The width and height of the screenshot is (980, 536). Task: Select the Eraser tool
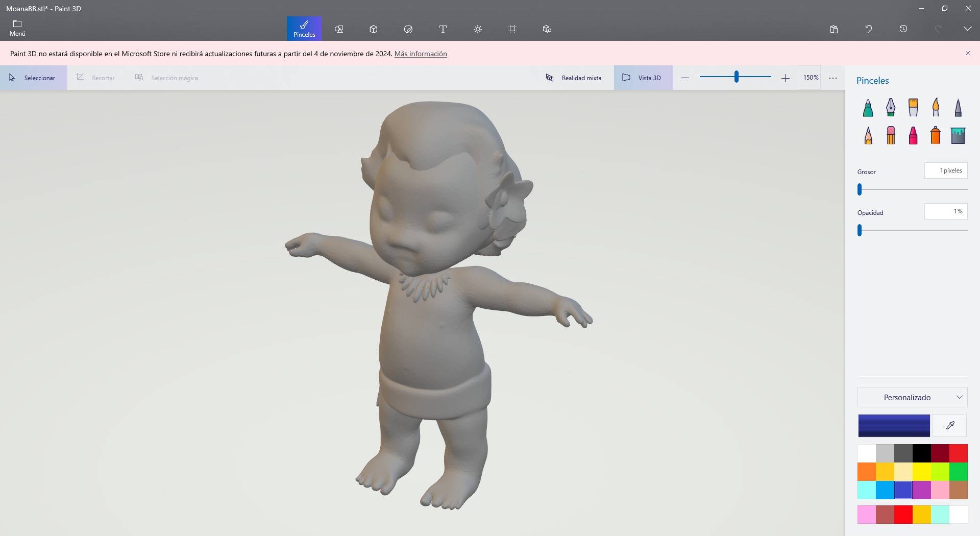click(891, 135)
